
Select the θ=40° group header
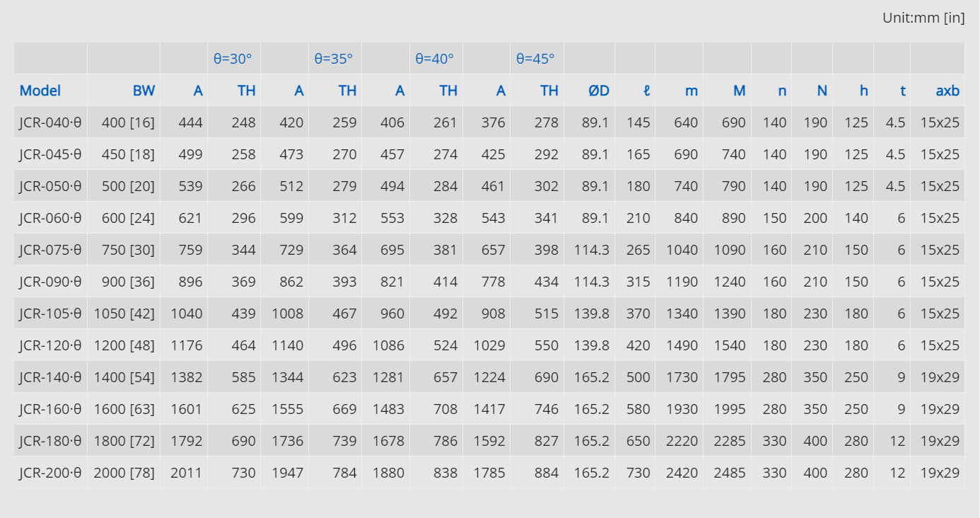tap(434, 59)
